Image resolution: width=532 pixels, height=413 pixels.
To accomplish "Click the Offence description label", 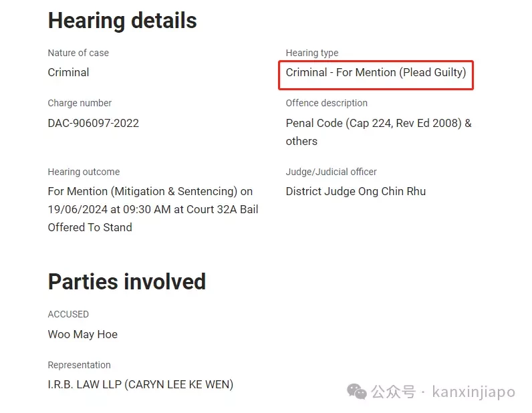I will [x=326, y=103].
